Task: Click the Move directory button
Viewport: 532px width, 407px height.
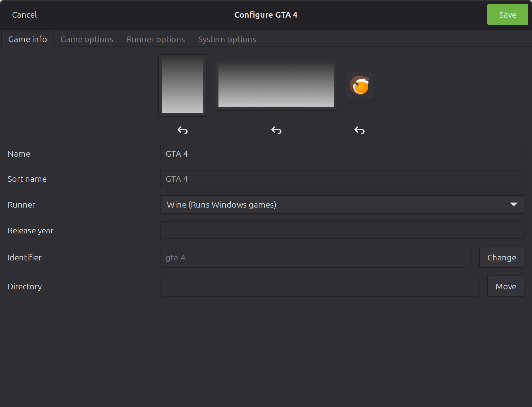Action: point(506,286)
